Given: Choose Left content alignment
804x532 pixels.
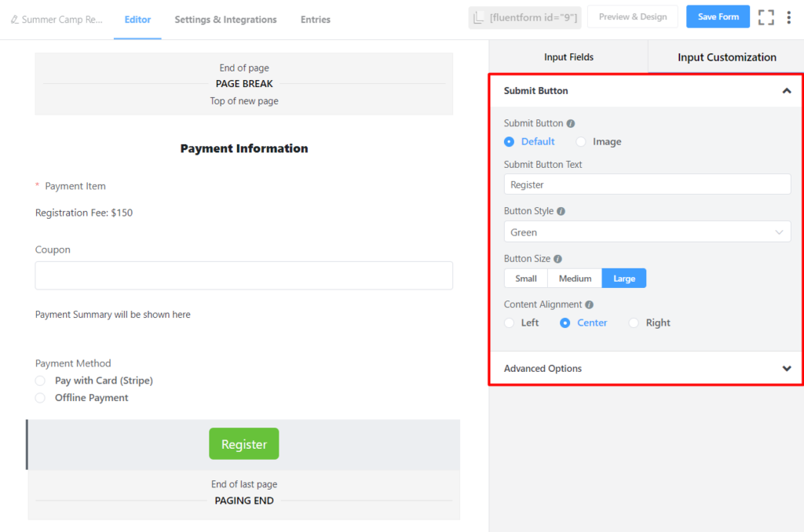Looking at the screenshot, I should (x=509, y=323).
